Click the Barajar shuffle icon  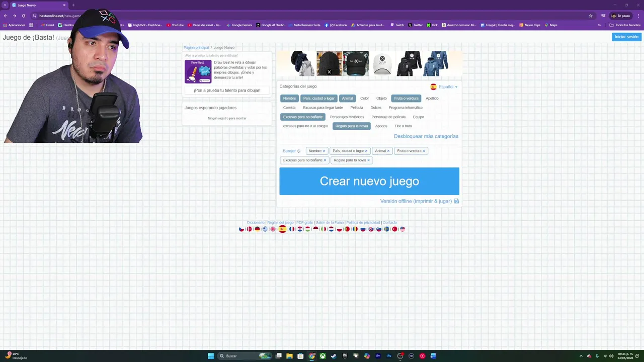point(299,151)
